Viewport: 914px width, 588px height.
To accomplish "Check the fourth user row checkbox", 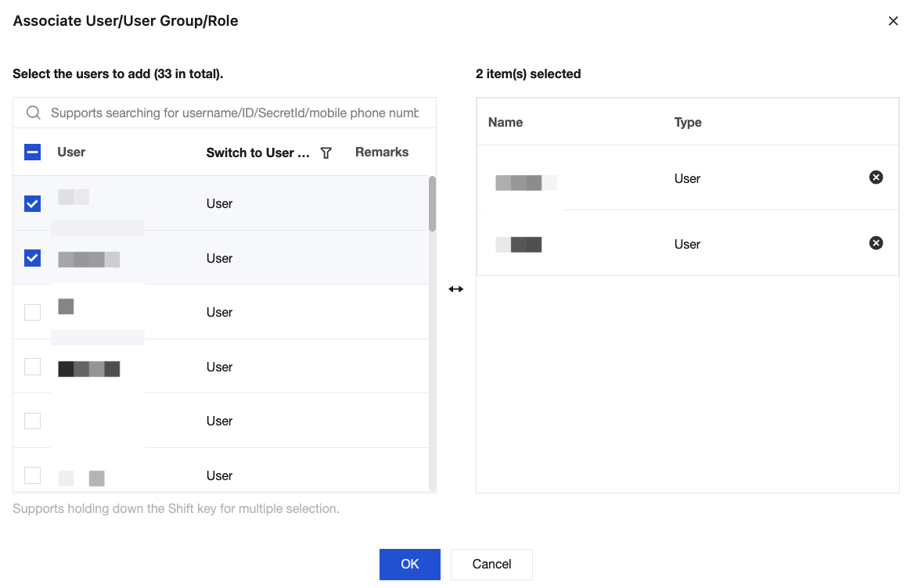I will pyautogui.click(x=33, y=367).
